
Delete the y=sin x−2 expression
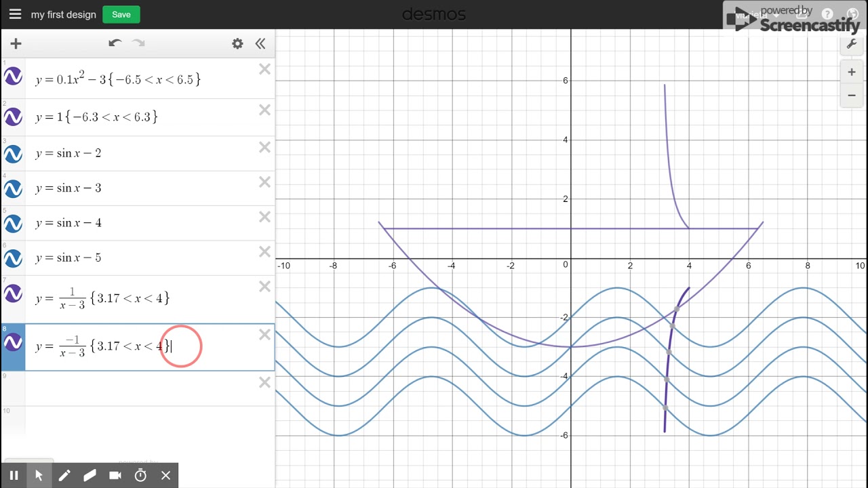point(264,147)
